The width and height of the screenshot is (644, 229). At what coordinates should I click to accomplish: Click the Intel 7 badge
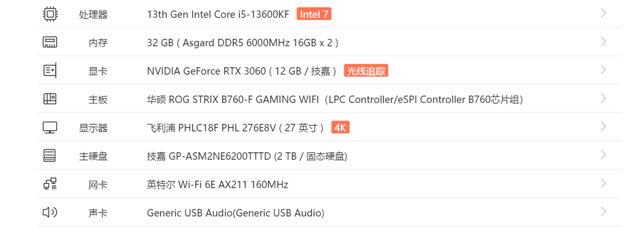pyautogui.click(x=314, y=14)
